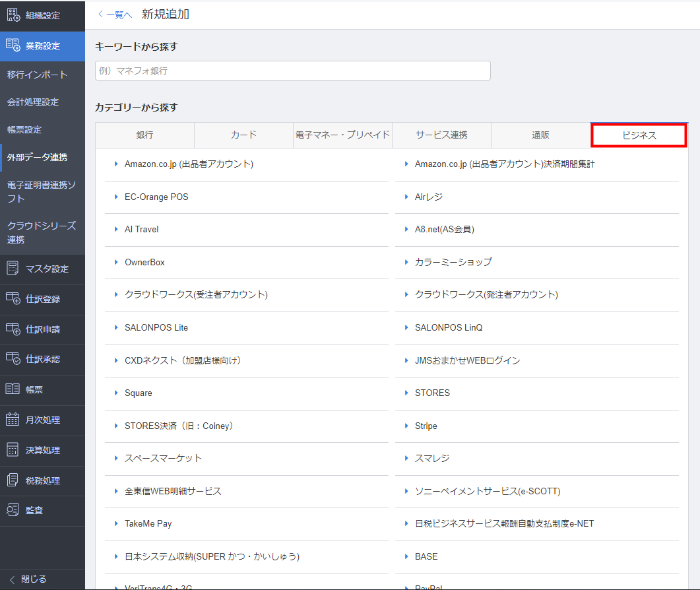Choose スマレジ
Image resolution: width=700 pixels, height=590 pixels.
pyautogui.click(x=431, y=458)
